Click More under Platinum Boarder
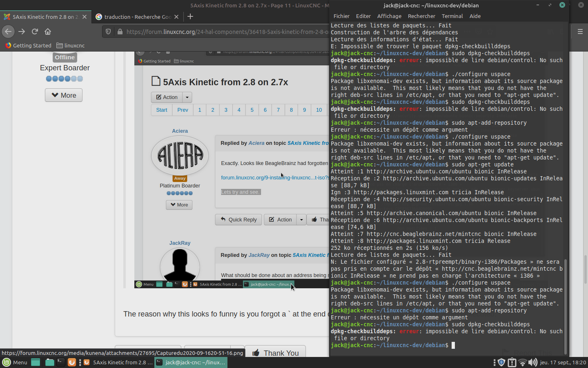The width and height of the screenshot is (588, 368). pos(179,205)
